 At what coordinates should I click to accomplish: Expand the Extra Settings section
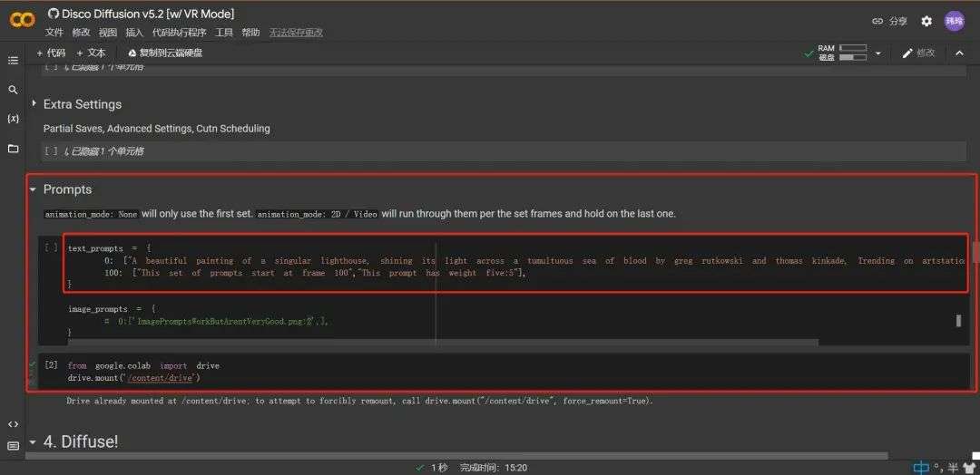point(34,103)
